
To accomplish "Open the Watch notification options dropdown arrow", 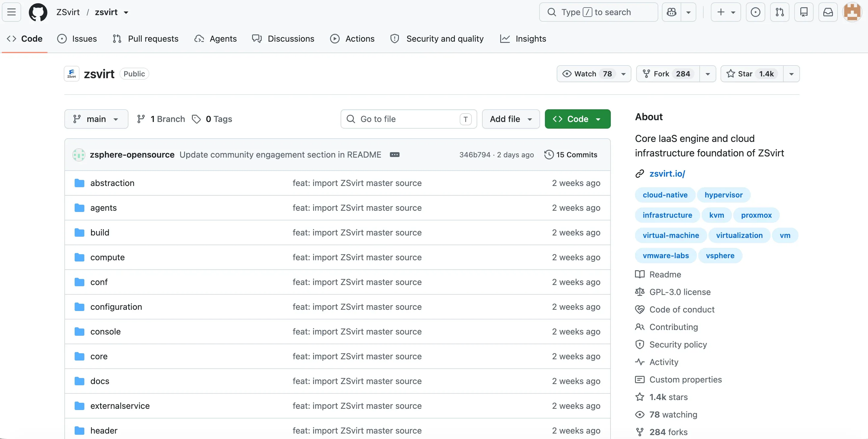I will 623,74.
